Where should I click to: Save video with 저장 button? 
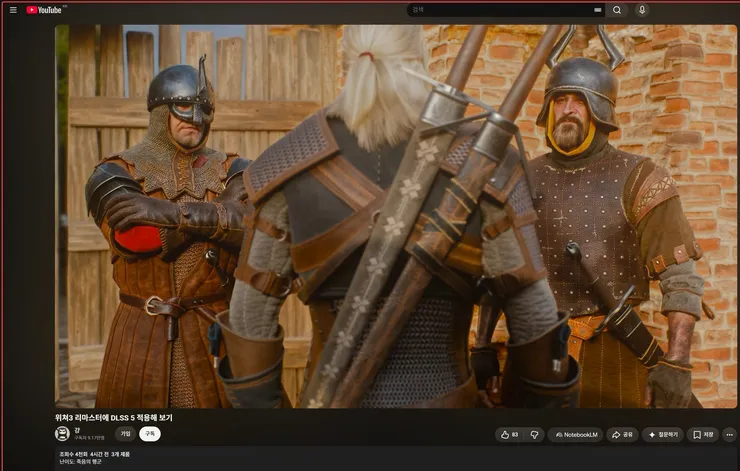[x=703, y=435]
